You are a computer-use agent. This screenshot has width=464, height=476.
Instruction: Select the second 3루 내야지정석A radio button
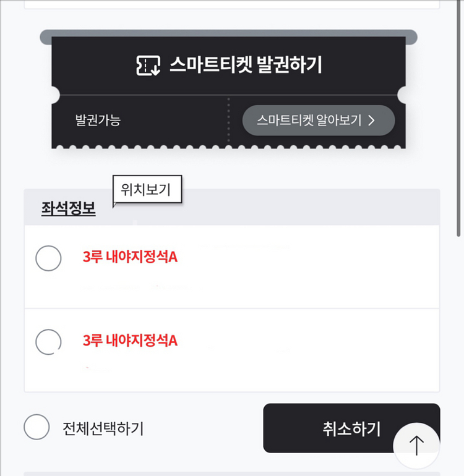(48, 341)
